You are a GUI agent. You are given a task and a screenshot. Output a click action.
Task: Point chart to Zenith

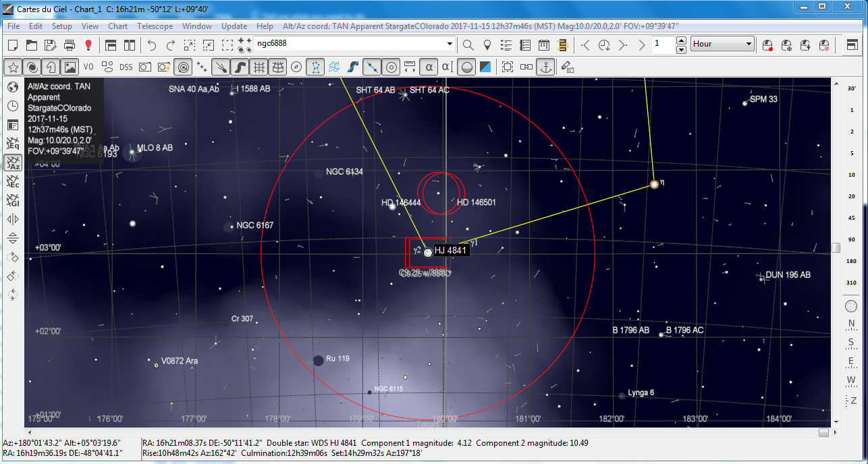[x=851, y=401]
